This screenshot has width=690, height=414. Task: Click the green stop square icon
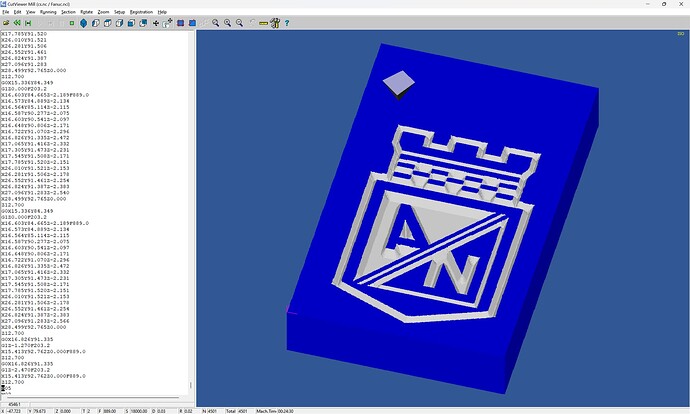(x=72, y=23)
